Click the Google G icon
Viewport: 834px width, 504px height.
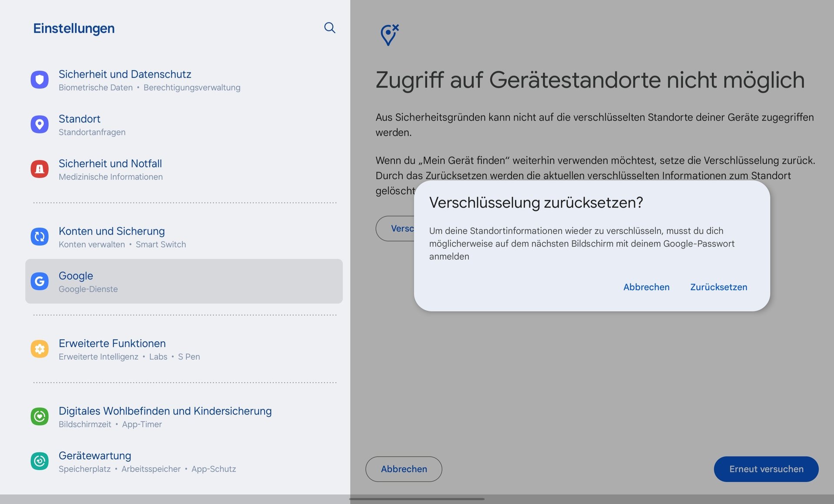40,281
